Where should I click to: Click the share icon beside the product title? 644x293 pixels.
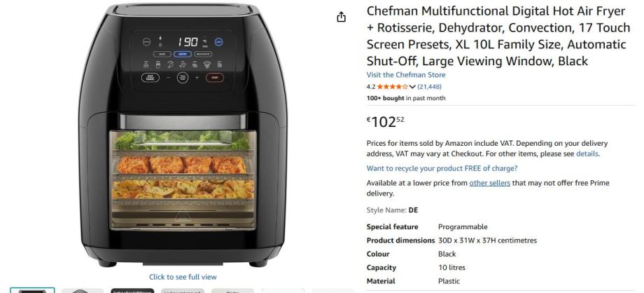click(341, 17)
